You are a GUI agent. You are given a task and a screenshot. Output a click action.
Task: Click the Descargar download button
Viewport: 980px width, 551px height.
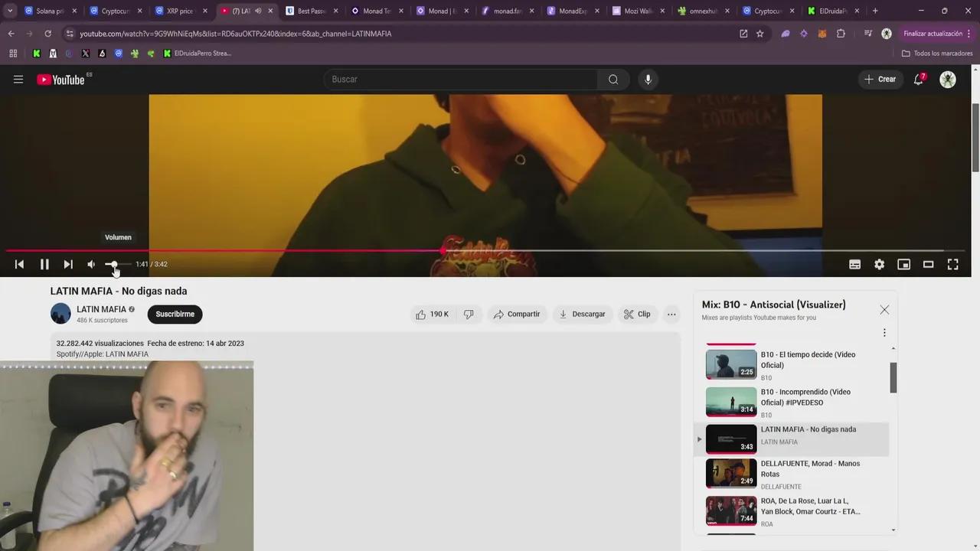(x=582, y=314)
